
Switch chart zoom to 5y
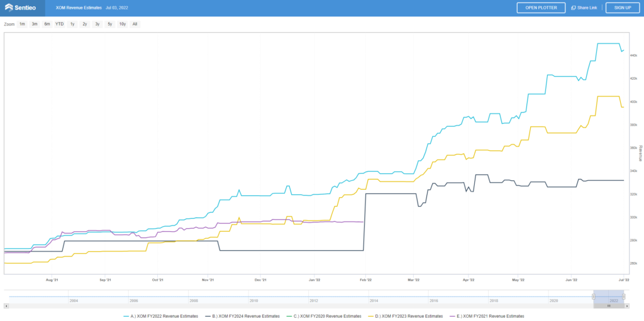[x=109, y=24]
